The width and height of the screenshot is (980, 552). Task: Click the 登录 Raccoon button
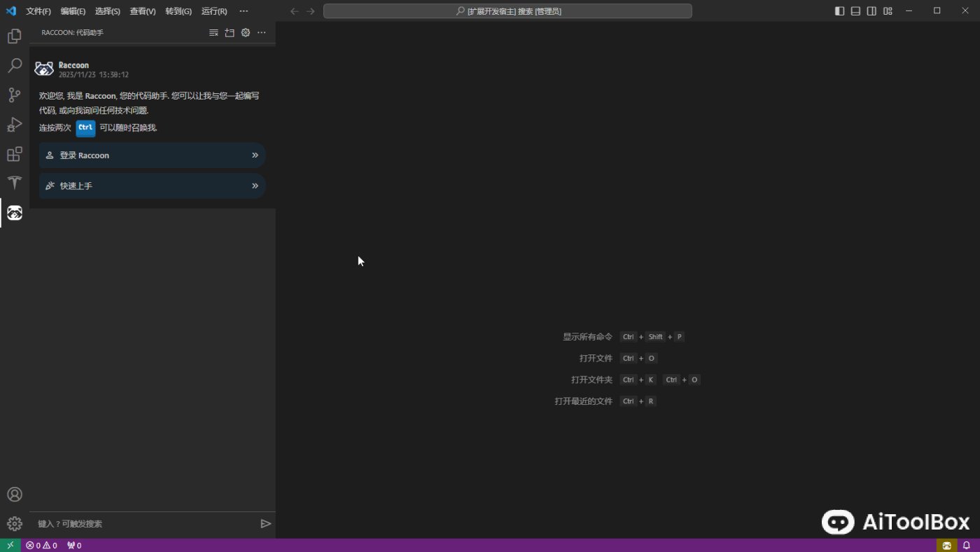pos(153,155)
